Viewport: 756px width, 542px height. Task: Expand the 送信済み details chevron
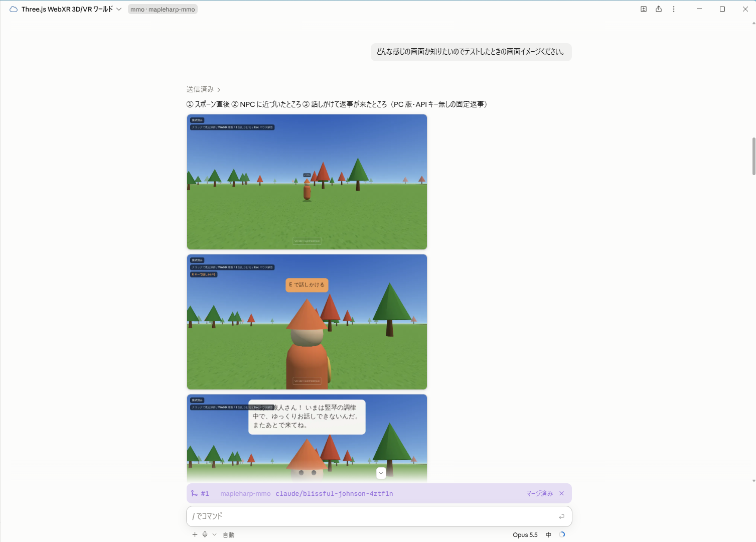(219, 90)
